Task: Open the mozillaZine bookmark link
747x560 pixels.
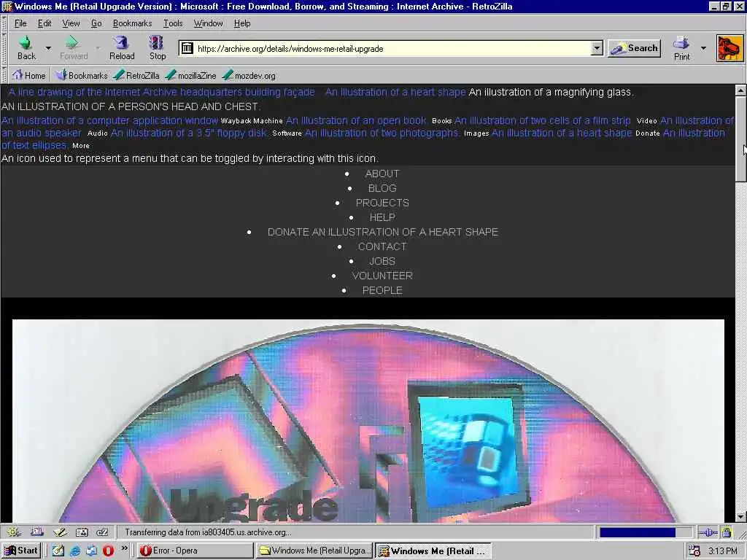Action: [x=191, y=75]
